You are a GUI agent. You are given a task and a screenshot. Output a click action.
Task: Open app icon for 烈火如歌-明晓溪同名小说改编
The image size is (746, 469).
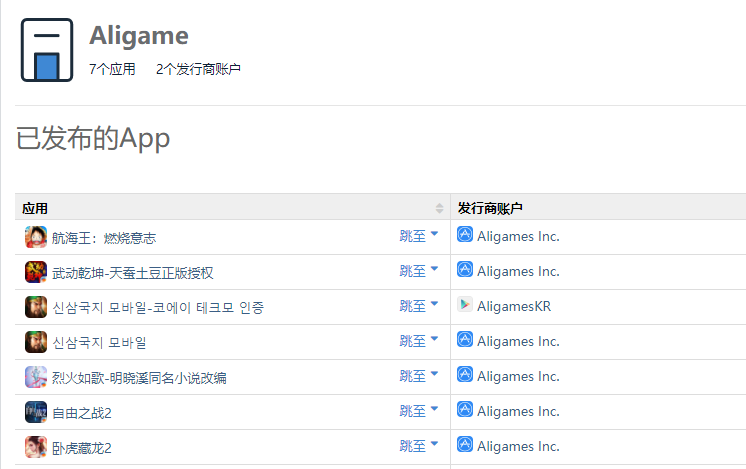click(x=36, y=377)
